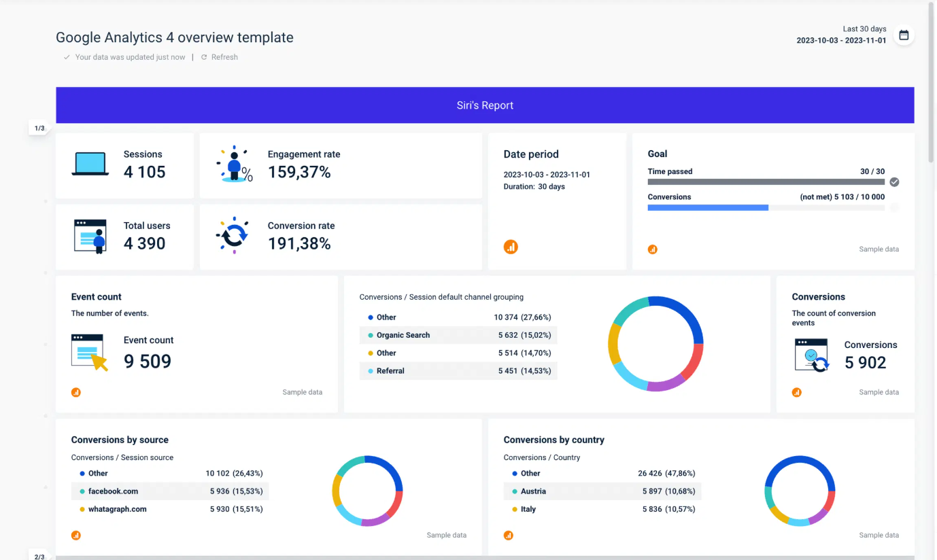Click the Conversion rate cycle arrows icon

point(233,235)
